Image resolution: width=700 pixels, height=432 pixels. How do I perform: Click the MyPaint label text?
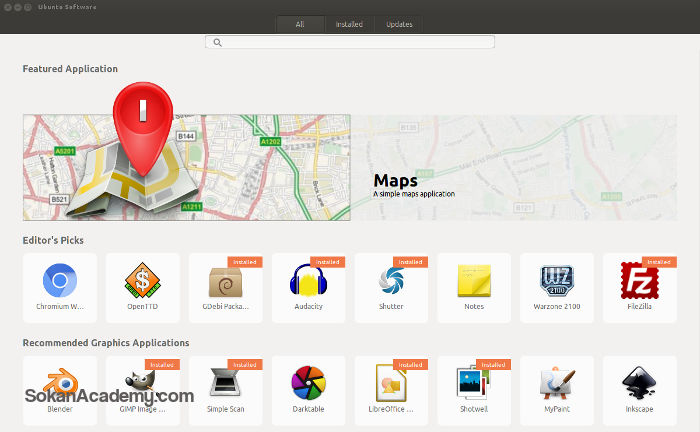[557, 409]
